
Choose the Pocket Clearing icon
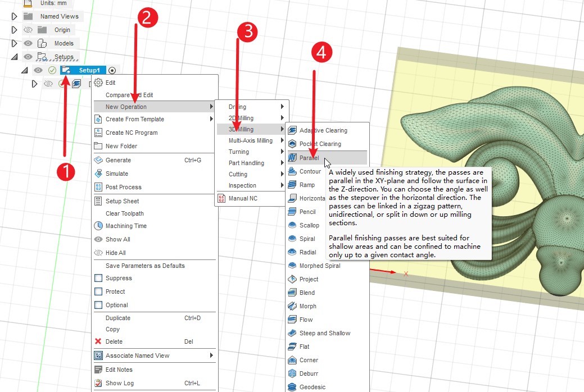[292, 144]
